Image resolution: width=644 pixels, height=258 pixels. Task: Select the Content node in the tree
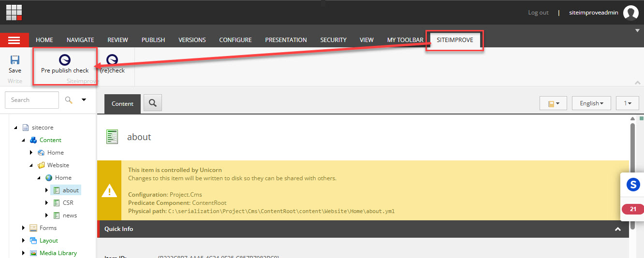[x=50, y=140]
